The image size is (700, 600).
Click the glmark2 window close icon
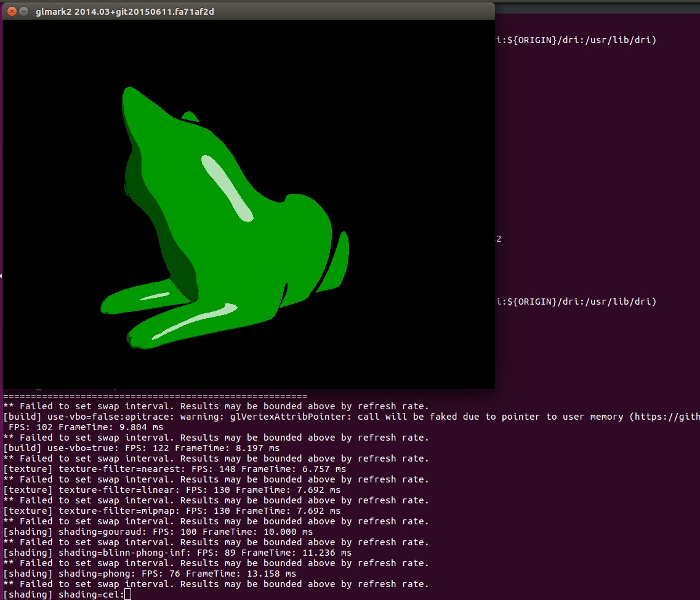pos(11,11)
